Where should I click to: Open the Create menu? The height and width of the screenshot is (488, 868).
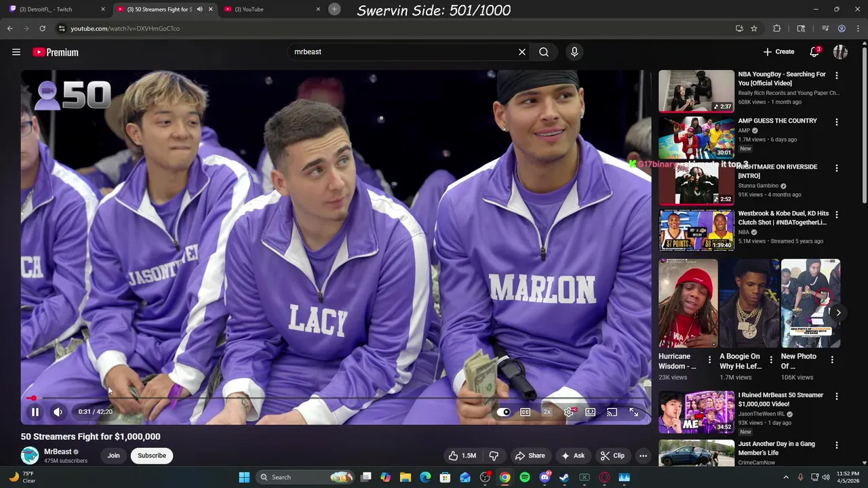(778, 52)
